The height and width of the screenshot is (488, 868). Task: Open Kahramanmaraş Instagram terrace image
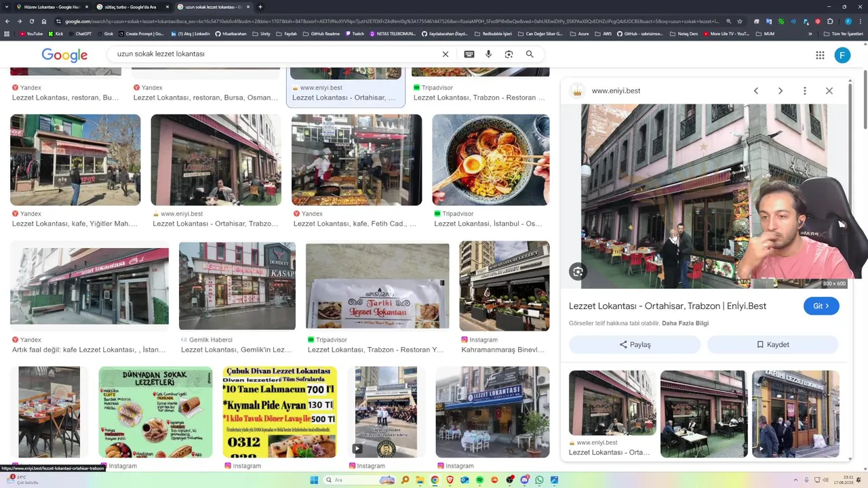point(505,286)
